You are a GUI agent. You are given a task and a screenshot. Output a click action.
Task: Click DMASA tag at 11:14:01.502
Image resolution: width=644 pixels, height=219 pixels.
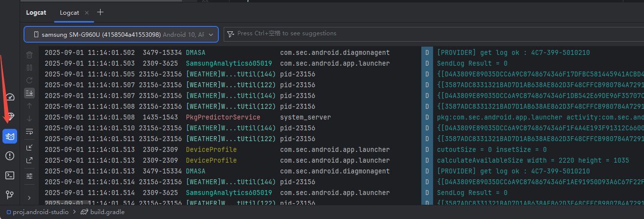click(196, 52)
